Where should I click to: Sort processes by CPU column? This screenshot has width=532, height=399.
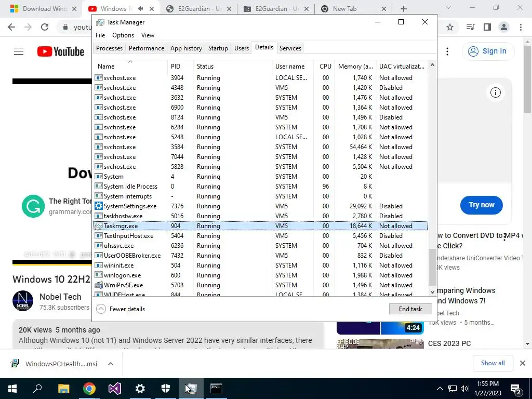point(325,66)
